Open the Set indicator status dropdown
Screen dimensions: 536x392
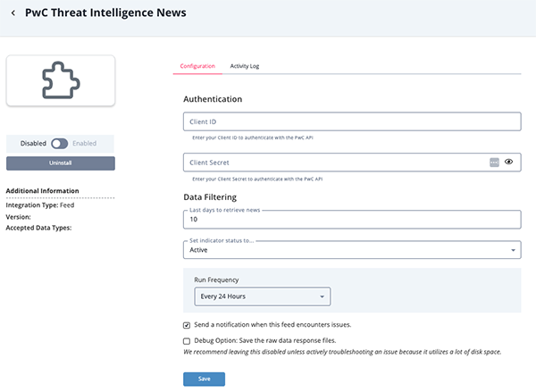point(352,250)
